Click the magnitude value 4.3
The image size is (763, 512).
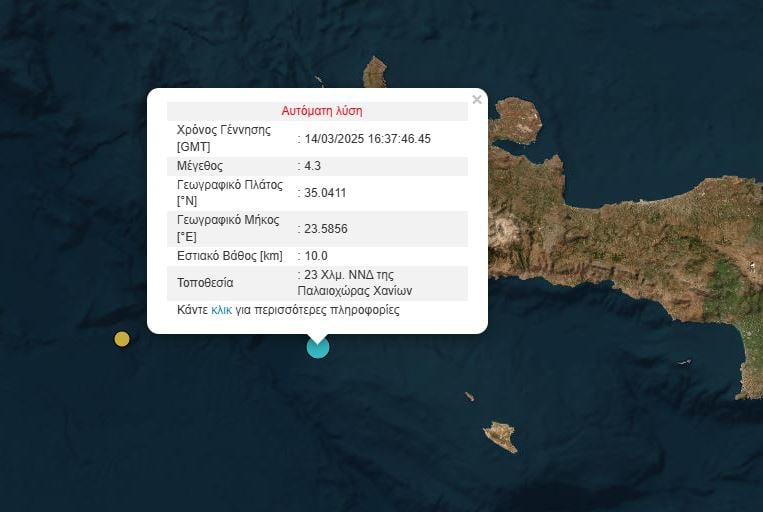[x=312, y=166]
